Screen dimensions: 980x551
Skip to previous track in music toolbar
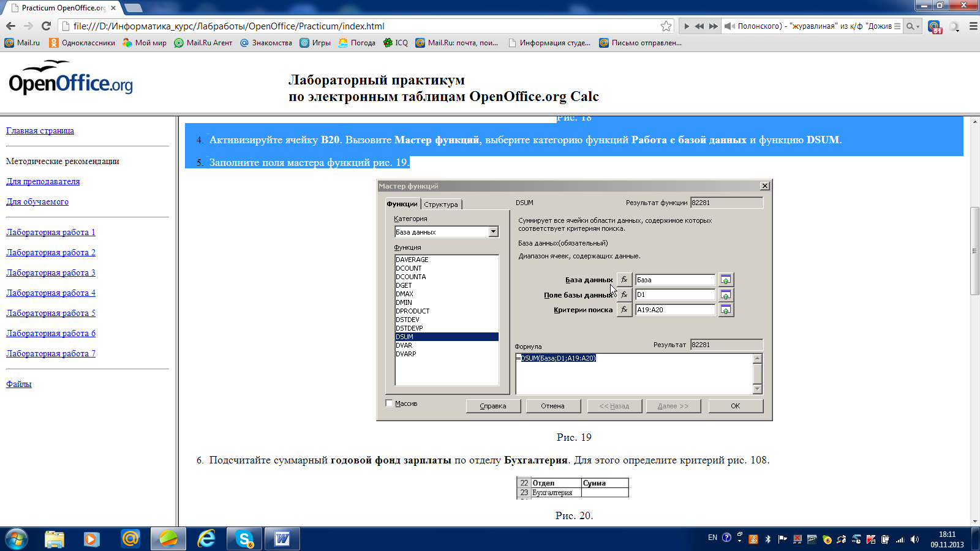699,26
